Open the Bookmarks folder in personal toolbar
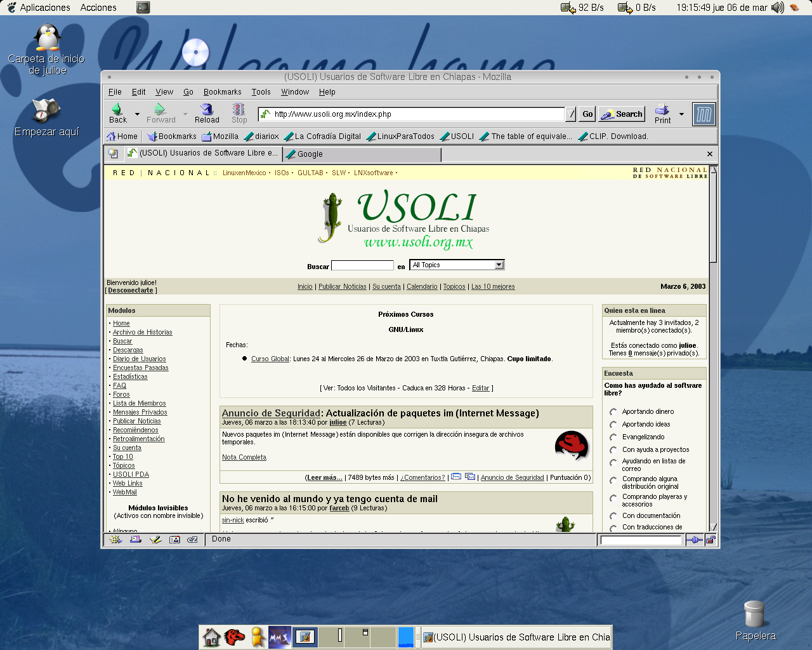 [x=172, y=136]
